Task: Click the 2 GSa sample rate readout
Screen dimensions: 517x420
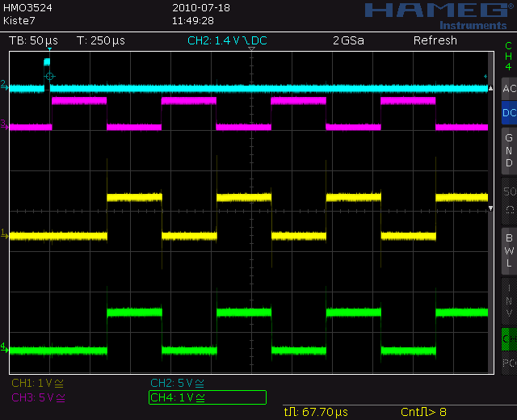Action: click(348, 40)
